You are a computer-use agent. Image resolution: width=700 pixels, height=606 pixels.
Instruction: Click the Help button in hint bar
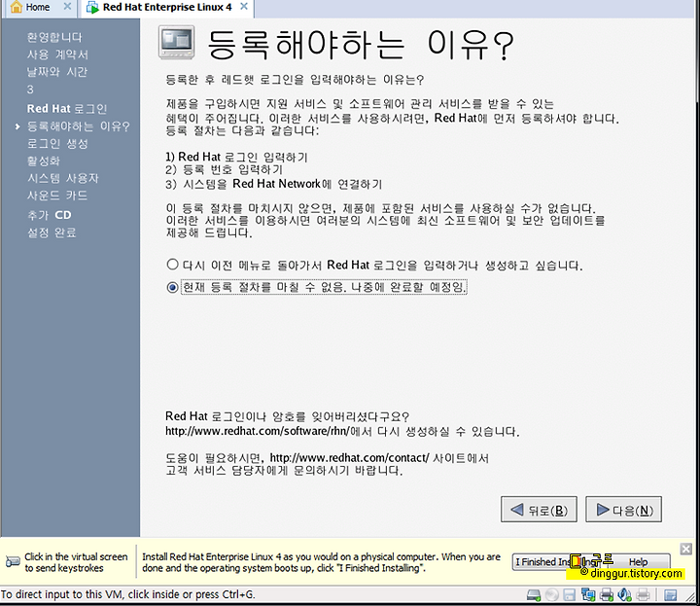click(x=639, y=562)
